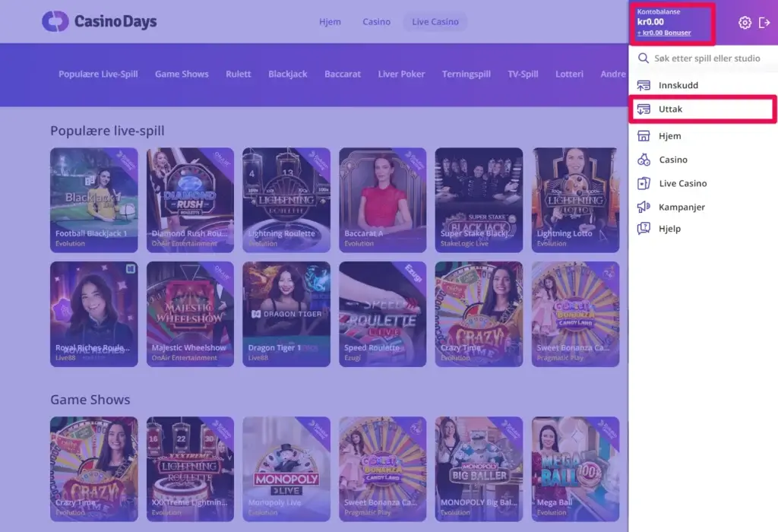Open the Lightning Lotto game
The width and height of the screenshot is (778, 532).
point(576,200)
